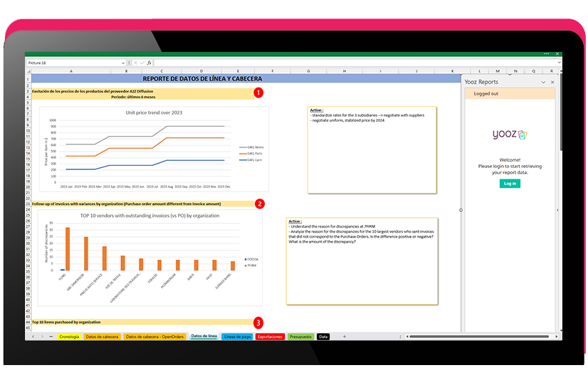The height and width of the screenshot is (385, 588).
Task: Click the vertical scrollbar thumb
Action: tap(561, 112)
